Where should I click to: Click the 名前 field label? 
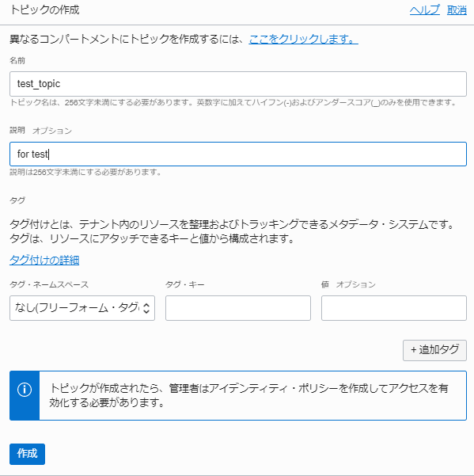[17, 60]
